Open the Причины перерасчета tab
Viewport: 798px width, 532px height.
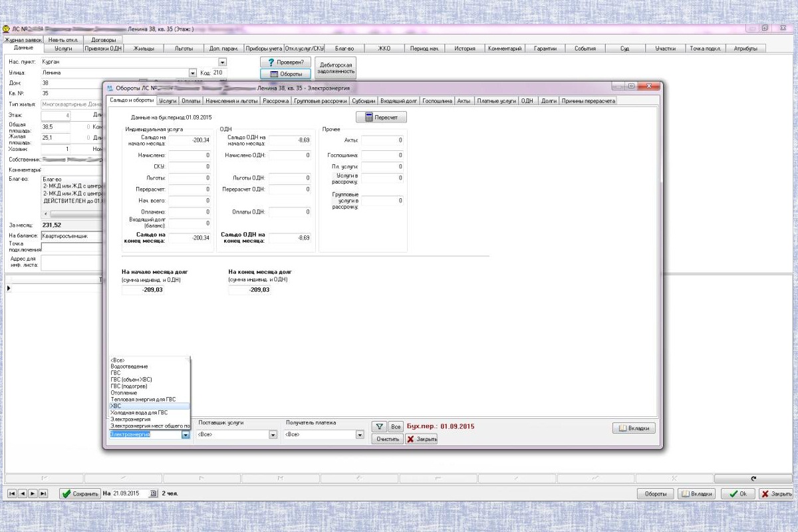(589, 101)
